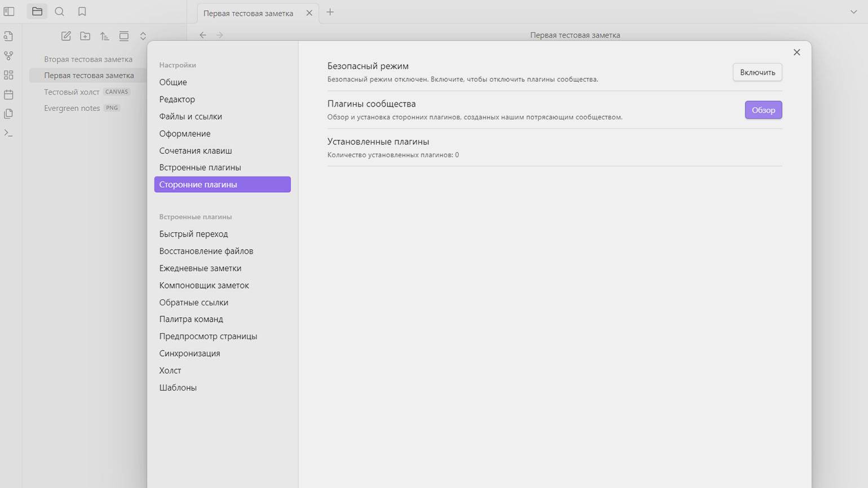Expand or collapse all with the chevrons icon

[143, 36]
